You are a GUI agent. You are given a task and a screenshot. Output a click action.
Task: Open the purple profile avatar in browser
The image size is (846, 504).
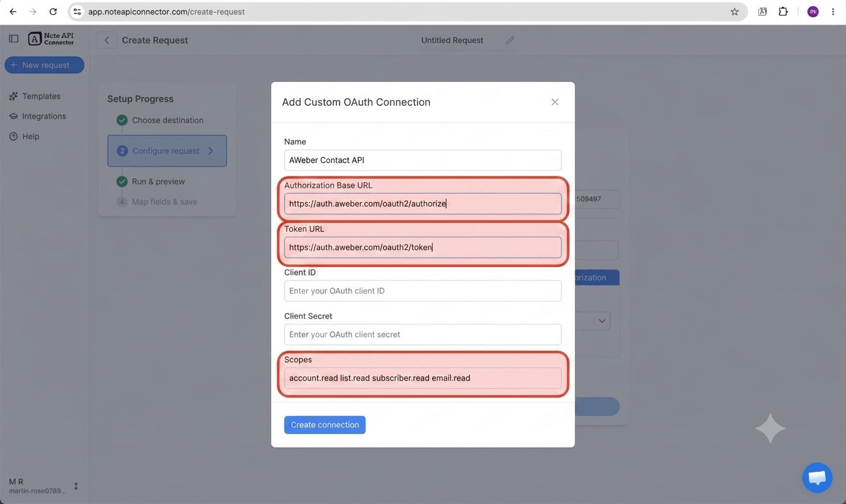pyautogui.click(x=813, y=11)
